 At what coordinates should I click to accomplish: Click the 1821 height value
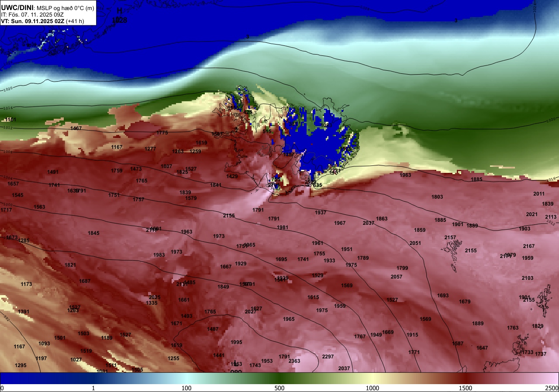pos(70,265)
